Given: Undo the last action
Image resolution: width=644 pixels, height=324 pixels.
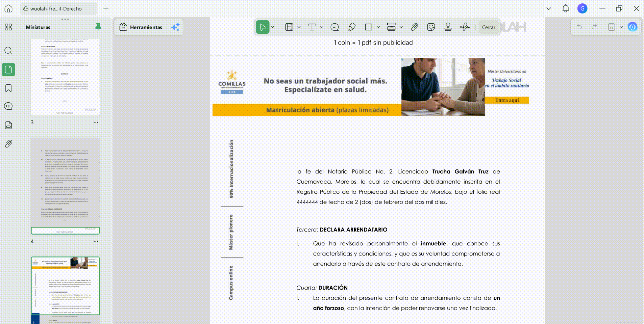Looking at the screenshot, I should coord(579,27).
